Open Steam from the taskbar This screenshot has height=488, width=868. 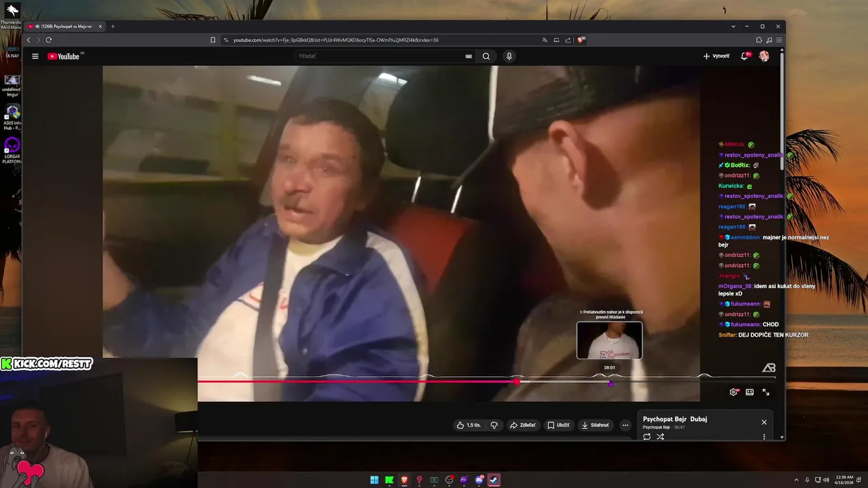tap(494, 480)
